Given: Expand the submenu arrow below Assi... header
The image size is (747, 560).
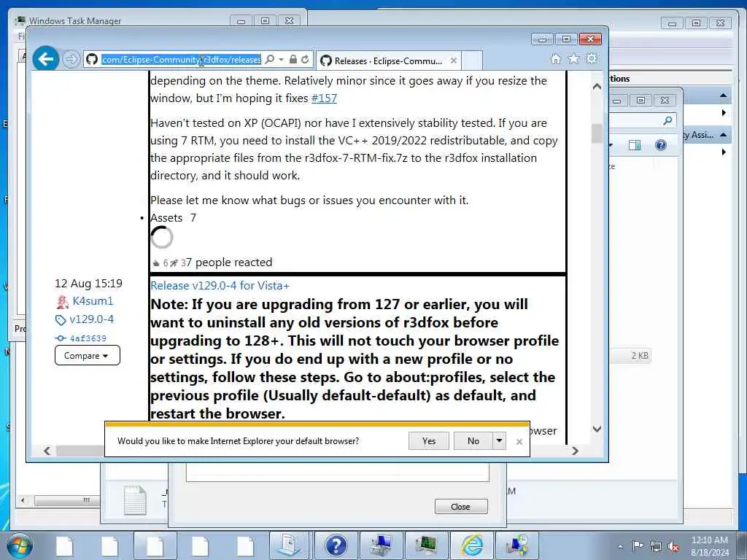Looking at the screenshot, I should tap(724, 152).
